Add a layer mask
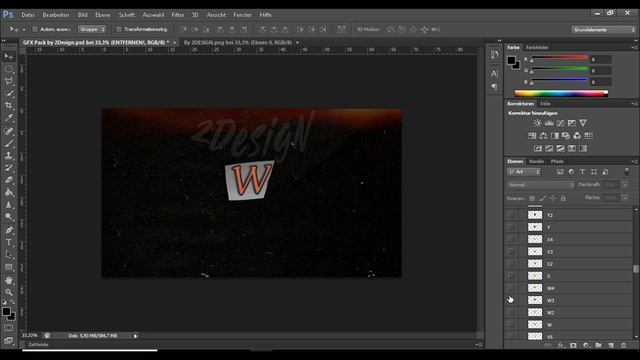 click(x=573, y=345)
